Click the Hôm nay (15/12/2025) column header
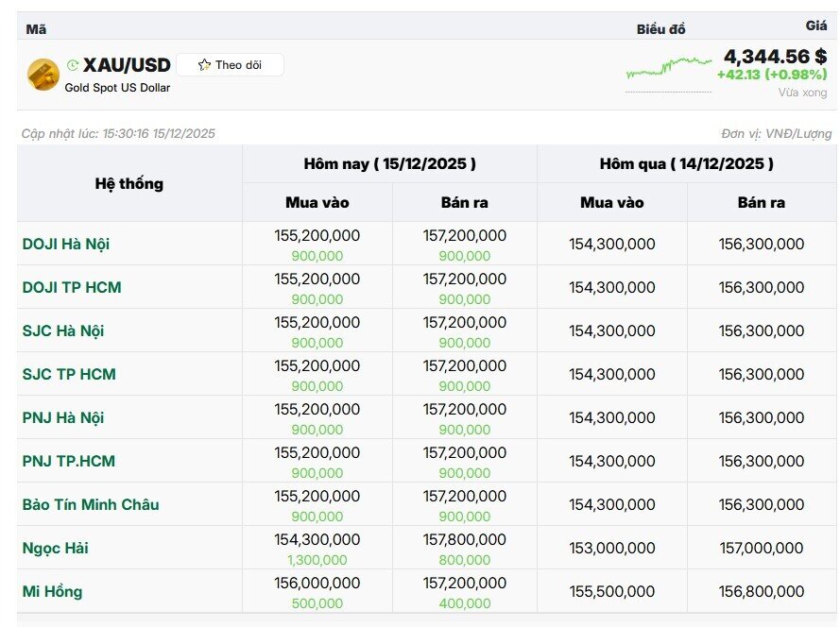Screen dimensions: 840x627 (389, 163)
